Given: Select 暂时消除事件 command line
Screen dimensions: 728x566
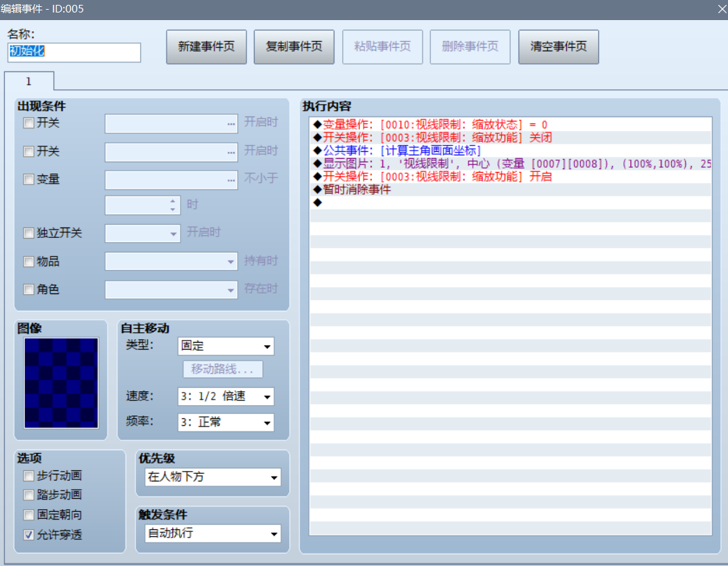Looking at the screenshot, I should [x=511, y=190].
